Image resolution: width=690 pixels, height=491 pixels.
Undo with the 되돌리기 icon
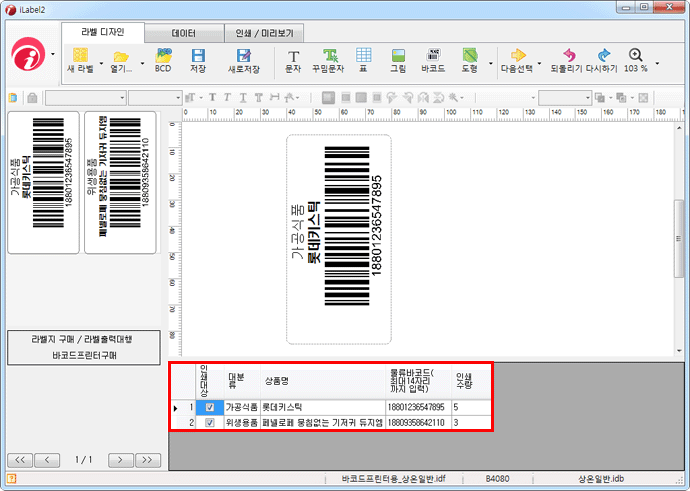click(x=569, y=55)
